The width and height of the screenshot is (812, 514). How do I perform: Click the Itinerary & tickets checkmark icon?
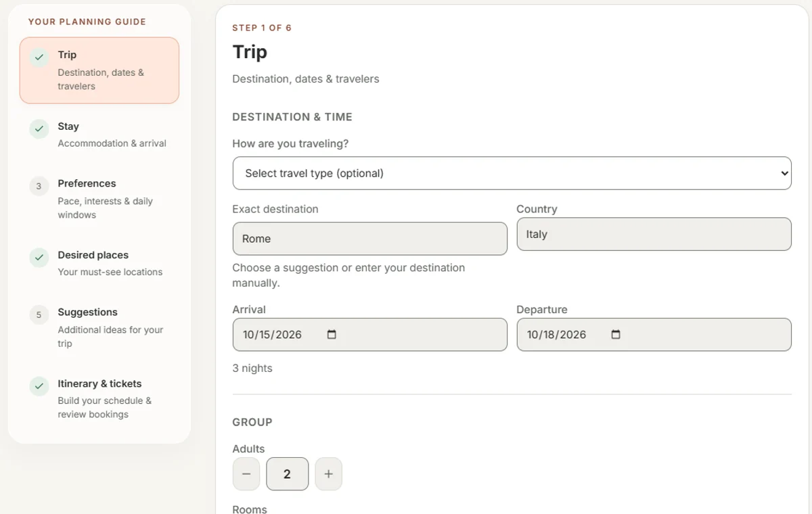39,386
